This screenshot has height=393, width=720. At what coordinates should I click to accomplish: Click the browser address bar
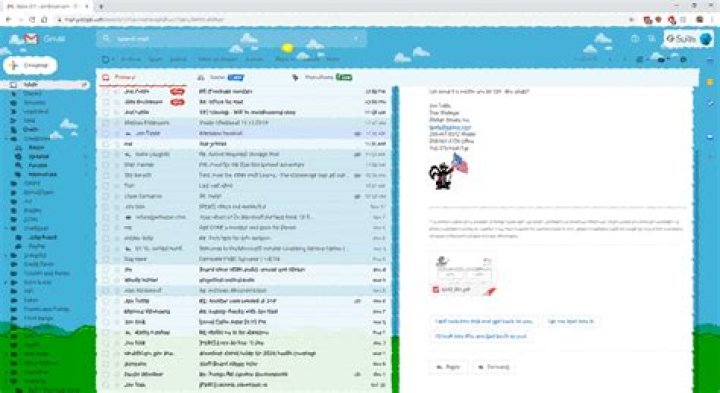(340, 20)
